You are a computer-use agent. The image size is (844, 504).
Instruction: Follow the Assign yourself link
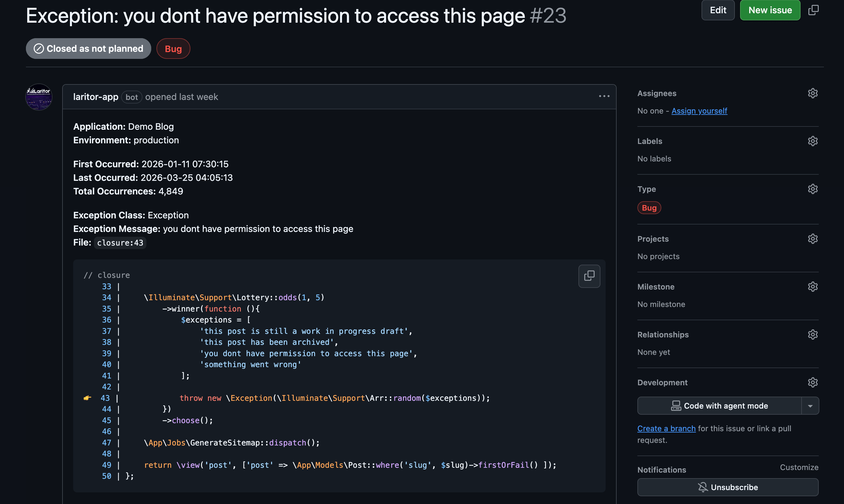coord(699,111)
